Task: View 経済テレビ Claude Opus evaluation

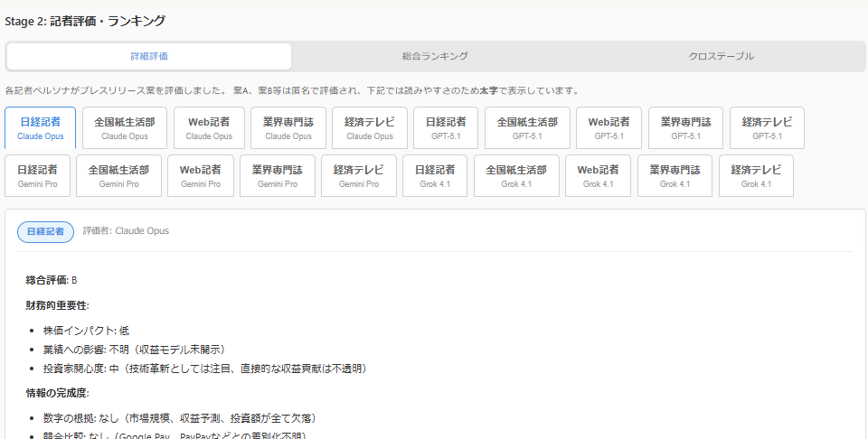Action: point(370,128)
